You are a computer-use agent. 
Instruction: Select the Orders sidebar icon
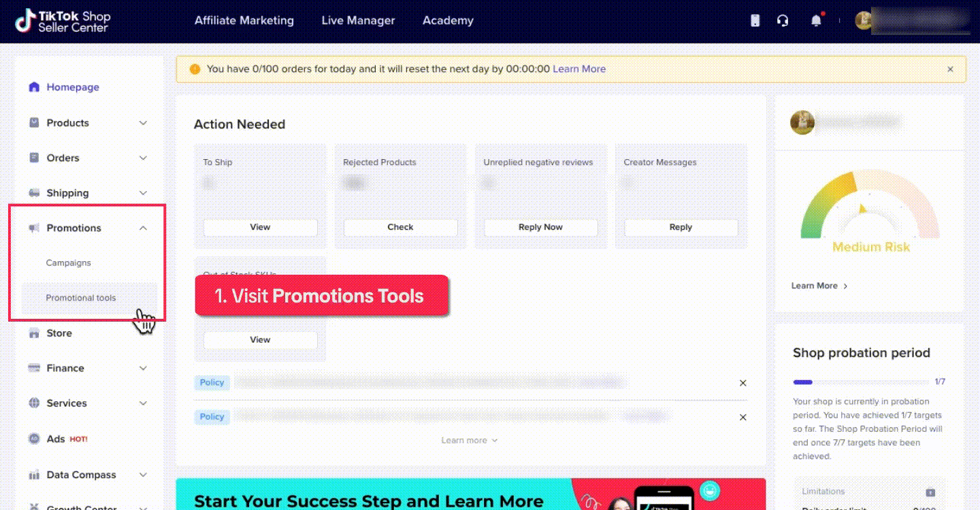pos(34,158)
